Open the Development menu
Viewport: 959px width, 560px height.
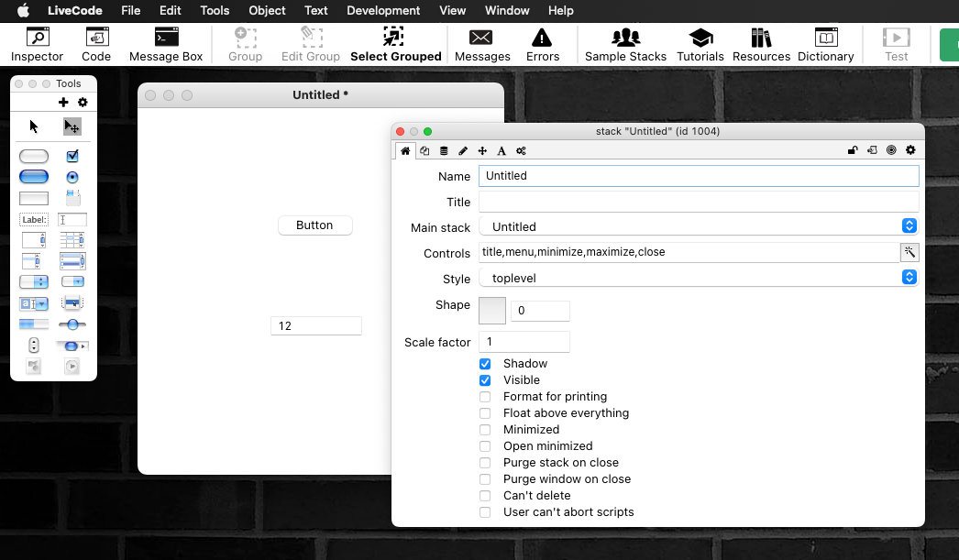pos(383,11)
